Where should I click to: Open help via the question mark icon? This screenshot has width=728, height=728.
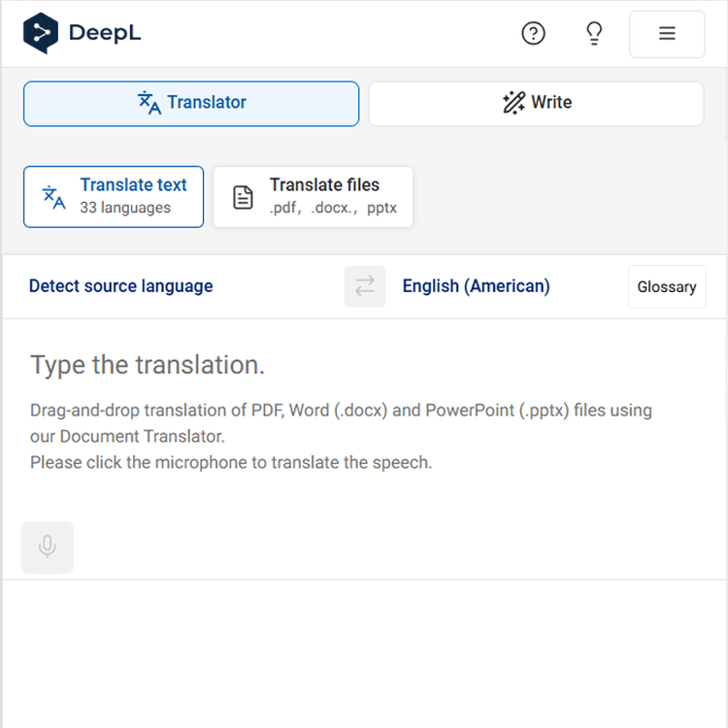point(533,34)
